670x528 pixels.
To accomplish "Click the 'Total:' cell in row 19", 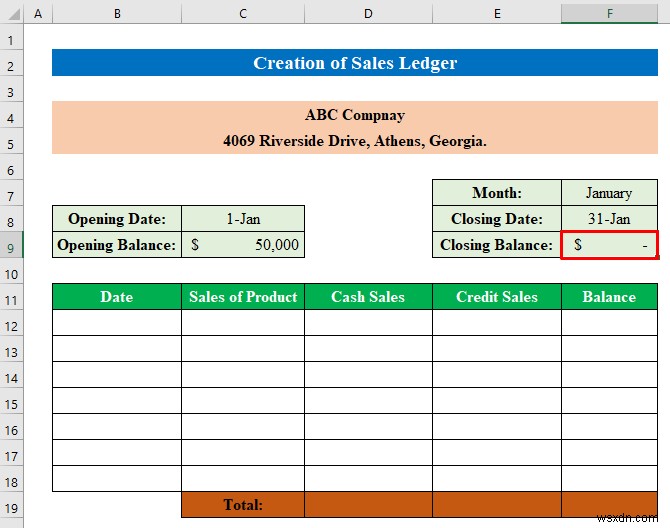I will [243, 505].
